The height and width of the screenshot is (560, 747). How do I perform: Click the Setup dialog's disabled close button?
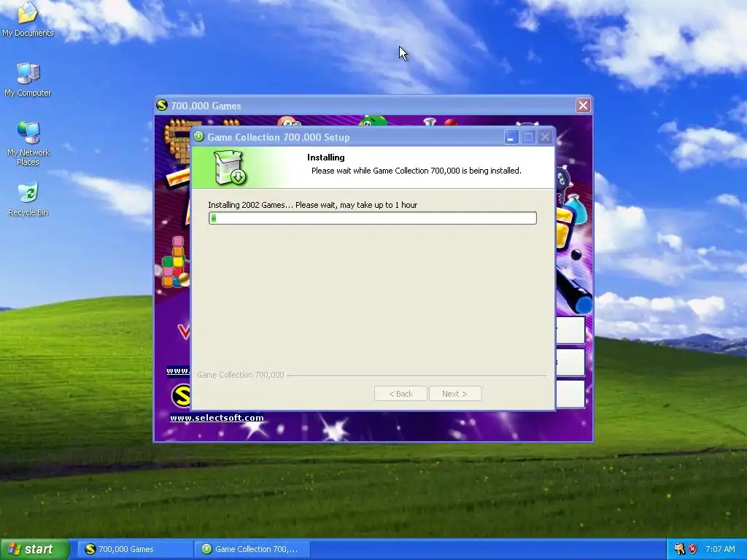[545, 137]
